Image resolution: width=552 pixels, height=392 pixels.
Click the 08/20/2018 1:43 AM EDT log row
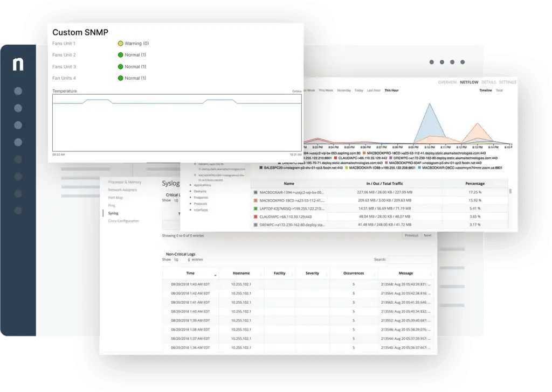click(298, 284)
